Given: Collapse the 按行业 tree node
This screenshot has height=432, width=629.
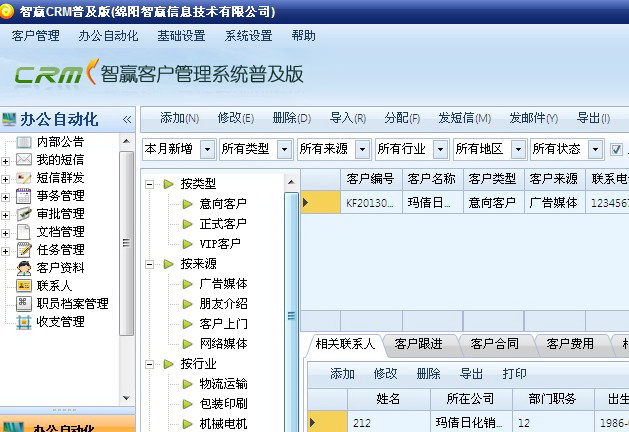Looking at the screenshot, I should 150,364.
